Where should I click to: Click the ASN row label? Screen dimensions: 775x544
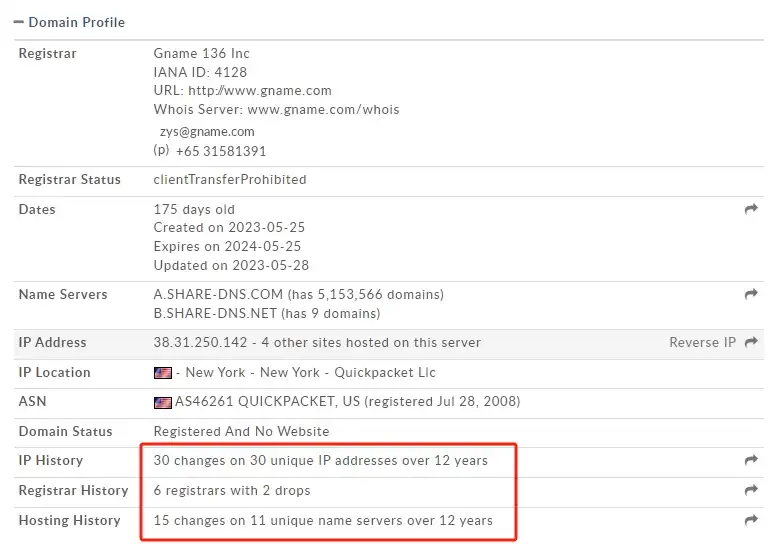[x=32, y=401]
